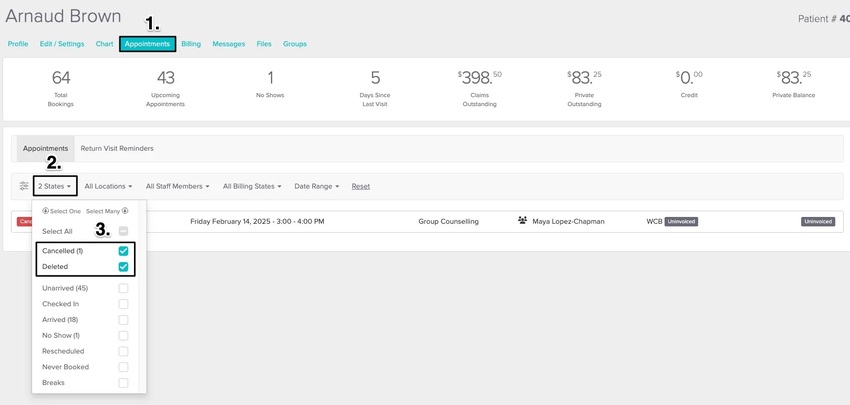Open the All Staff Members dropdown
Viewport: 850px width, 405px height.
pyautogui.click(x=178, y=186)
